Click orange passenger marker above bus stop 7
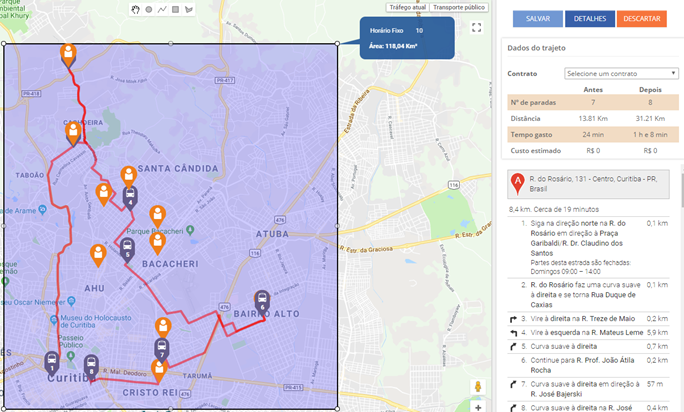 [163, 329]
